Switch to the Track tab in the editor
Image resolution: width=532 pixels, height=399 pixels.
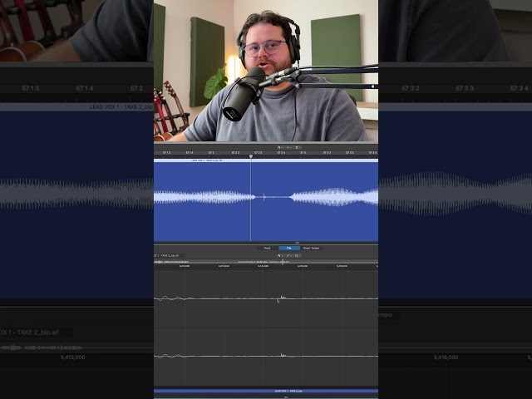267,248
